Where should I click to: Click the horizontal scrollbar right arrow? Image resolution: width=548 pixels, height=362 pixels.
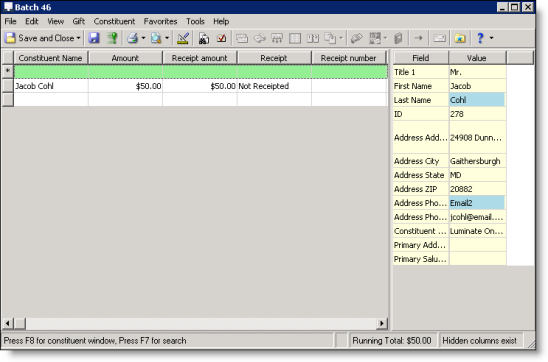382,324
